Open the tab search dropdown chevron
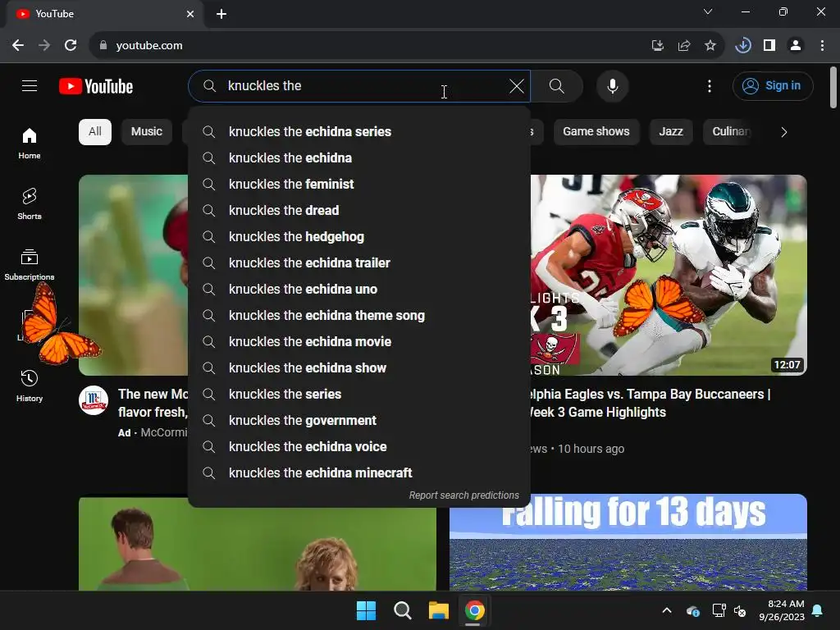 click(x=708, y=11)
